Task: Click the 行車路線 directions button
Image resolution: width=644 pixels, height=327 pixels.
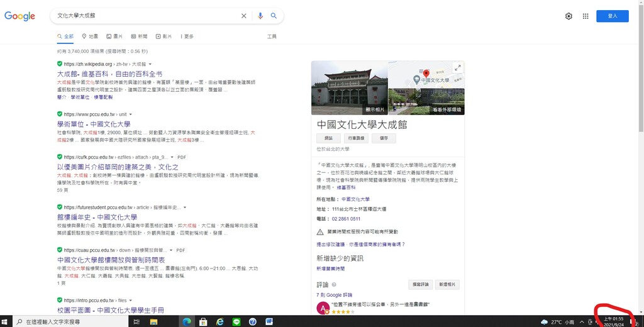Action: point(356,138)
